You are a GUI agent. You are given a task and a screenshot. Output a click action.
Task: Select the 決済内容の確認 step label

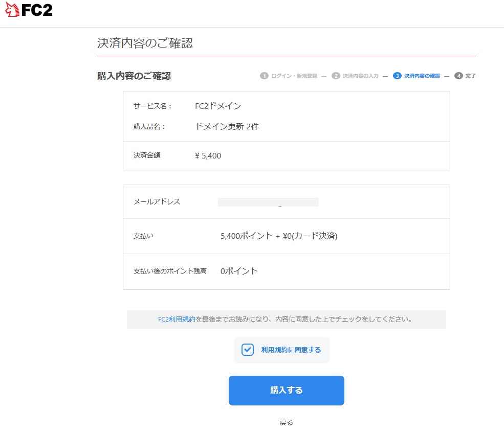pyautogui.click(x=422, y=76)
